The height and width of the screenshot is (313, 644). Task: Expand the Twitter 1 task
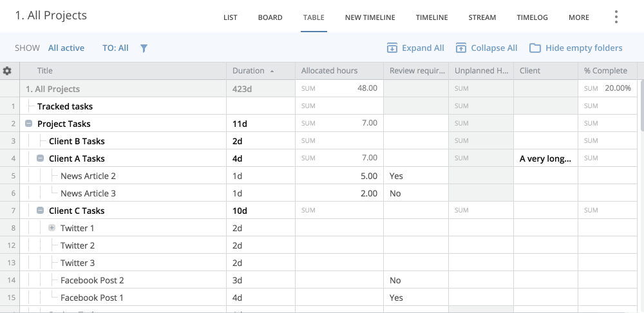coord(52,228)
